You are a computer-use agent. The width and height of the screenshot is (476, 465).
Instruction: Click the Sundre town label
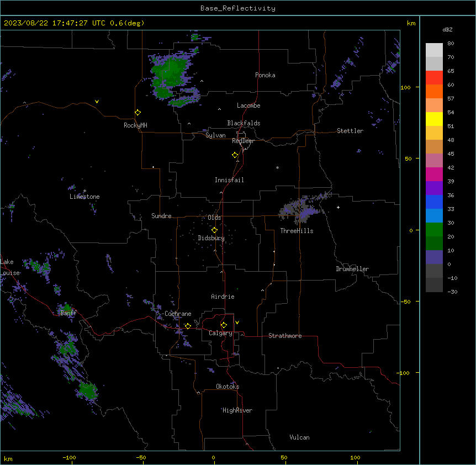click(161, 216)
